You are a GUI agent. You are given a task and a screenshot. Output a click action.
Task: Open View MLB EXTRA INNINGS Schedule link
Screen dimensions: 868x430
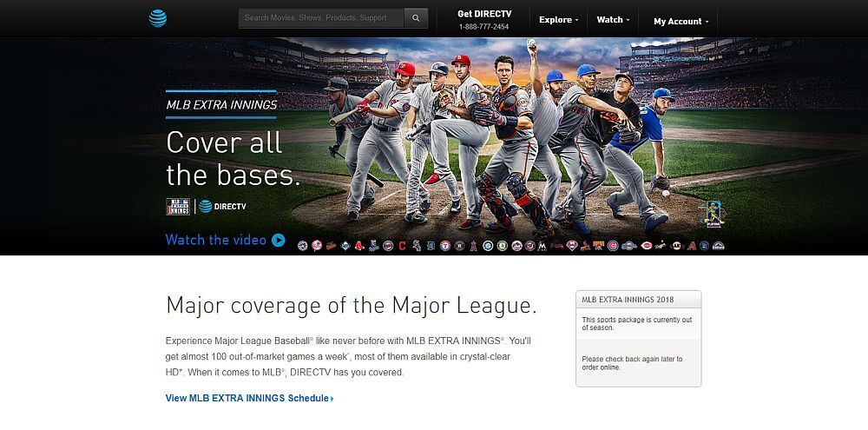(250, 398)
